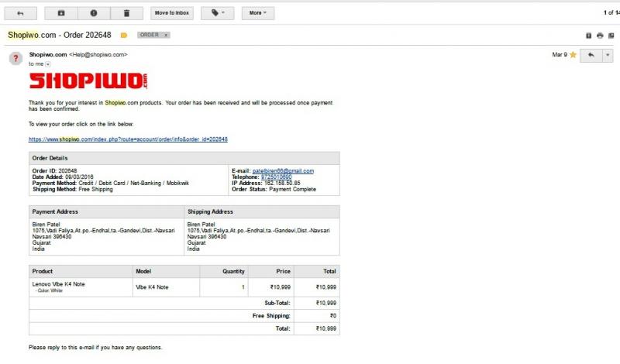The image size is (620, 364).
Task: Expand the 'to me' details arrow
Action: point(48,64)
